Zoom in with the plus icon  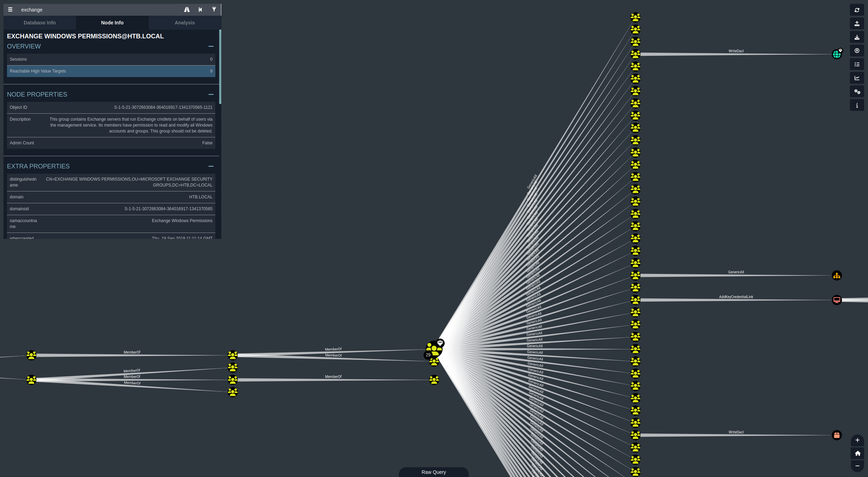pyautogui.click(x=858, y=440)
